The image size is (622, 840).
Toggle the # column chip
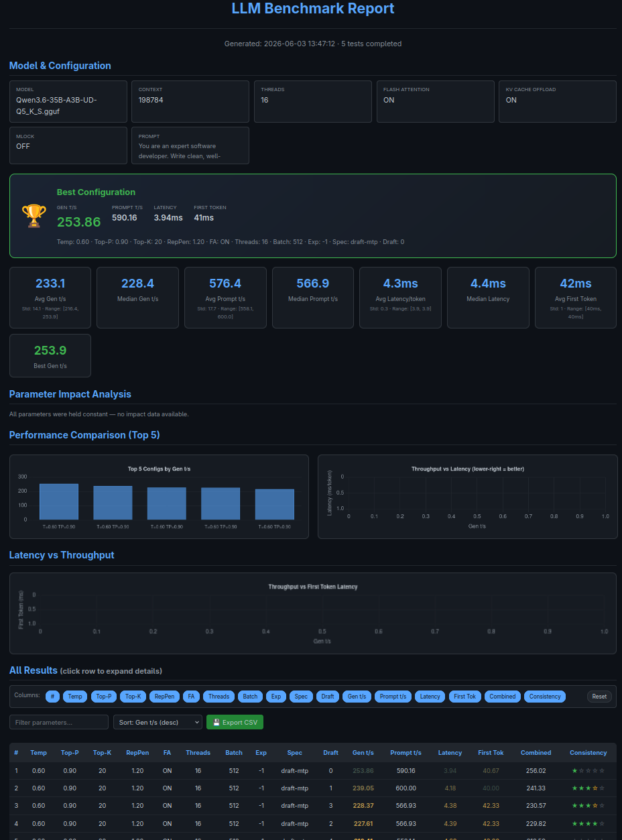(x=53, y=697)
